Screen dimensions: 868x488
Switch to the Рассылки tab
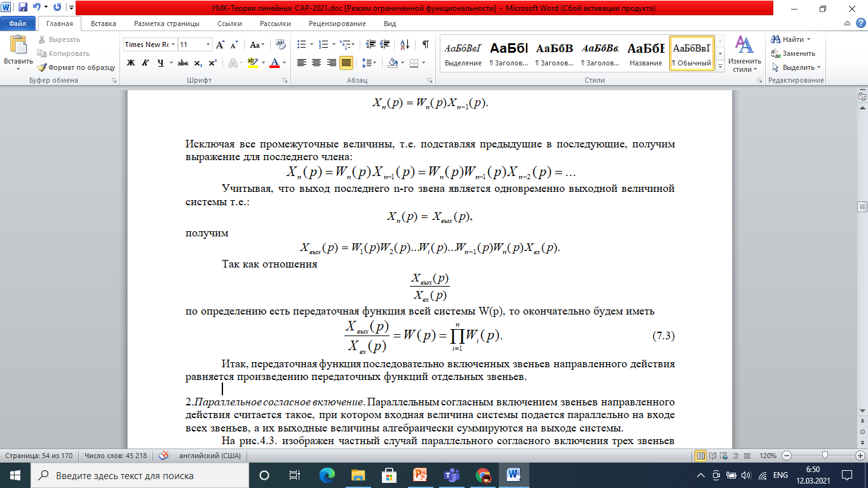click(x=275, y=24)
